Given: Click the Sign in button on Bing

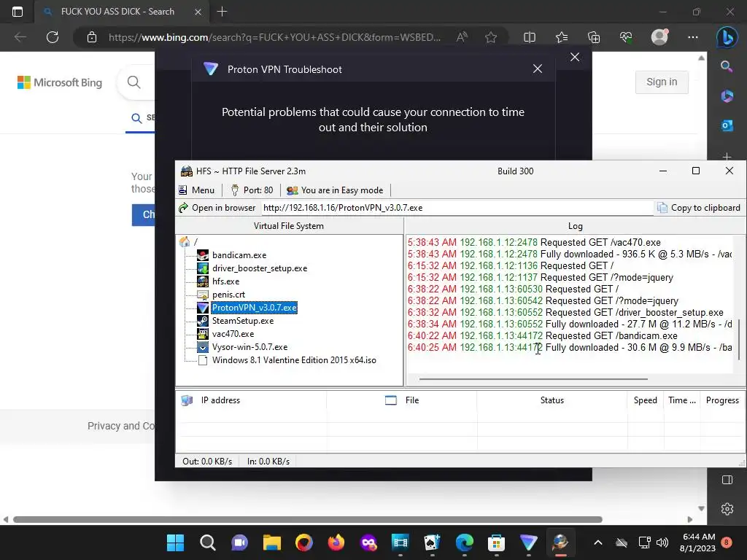Looking at the screenshot, I should pyautogui.click(x=662, y=82).
